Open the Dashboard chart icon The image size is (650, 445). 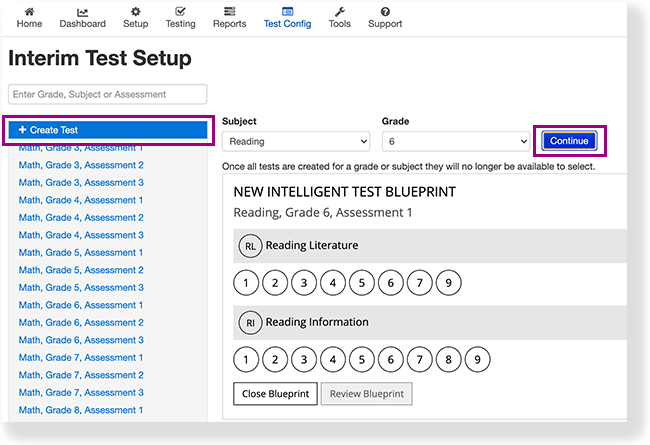(82, 12)
